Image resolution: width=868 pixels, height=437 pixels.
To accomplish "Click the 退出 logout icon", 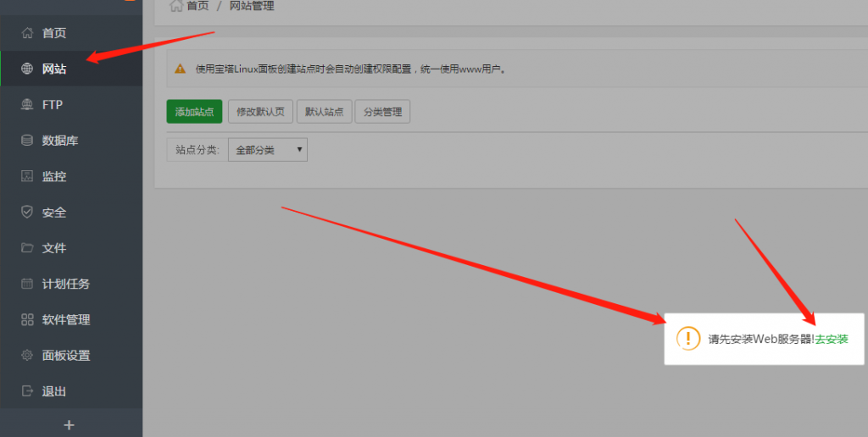I will pos(27,391).
